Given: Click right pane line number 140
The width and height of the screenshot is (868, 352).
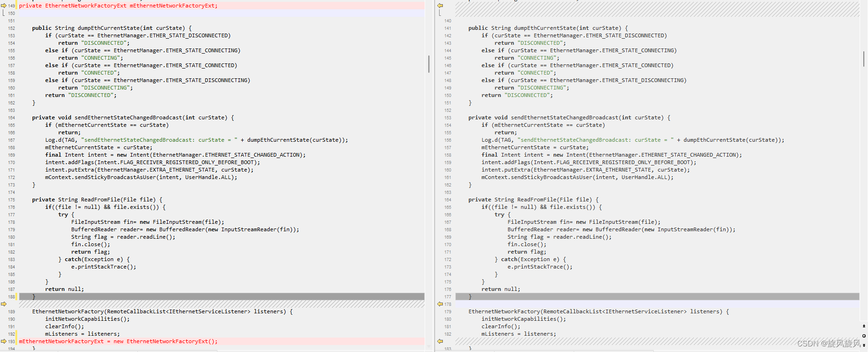Looking at the screenshot, I should [x=448, y=21].
